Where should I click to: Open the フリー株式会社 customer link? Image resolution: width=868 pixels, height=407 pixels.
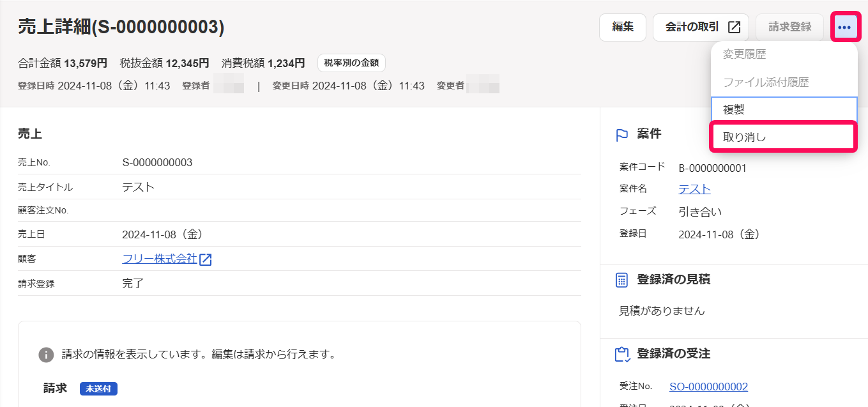[160, 259]
